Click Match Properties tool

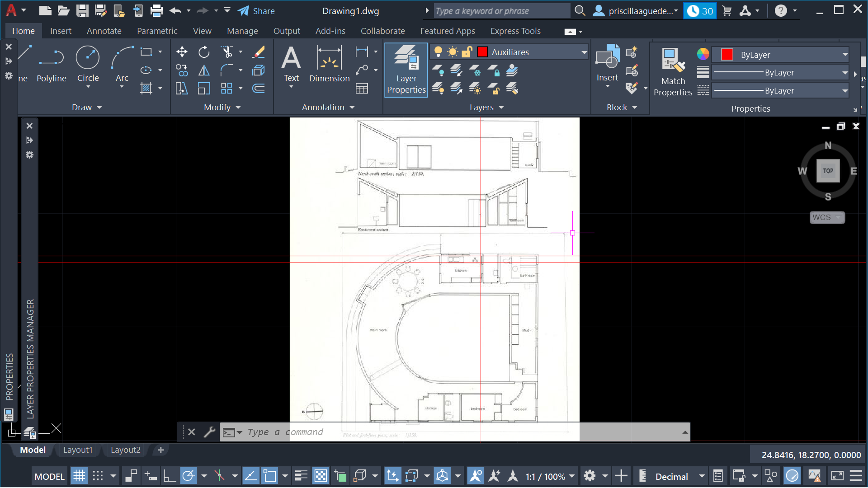point(673,72)
